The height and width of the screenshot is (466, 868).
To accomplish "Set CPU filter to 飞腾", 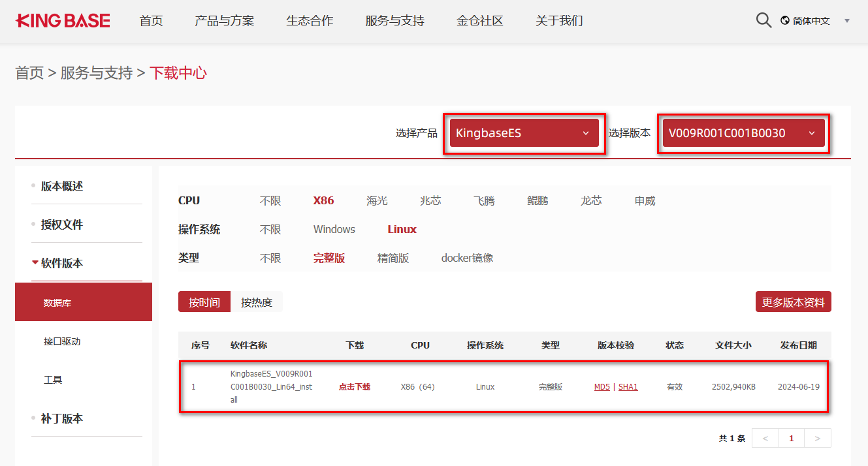I will point(484,200).
